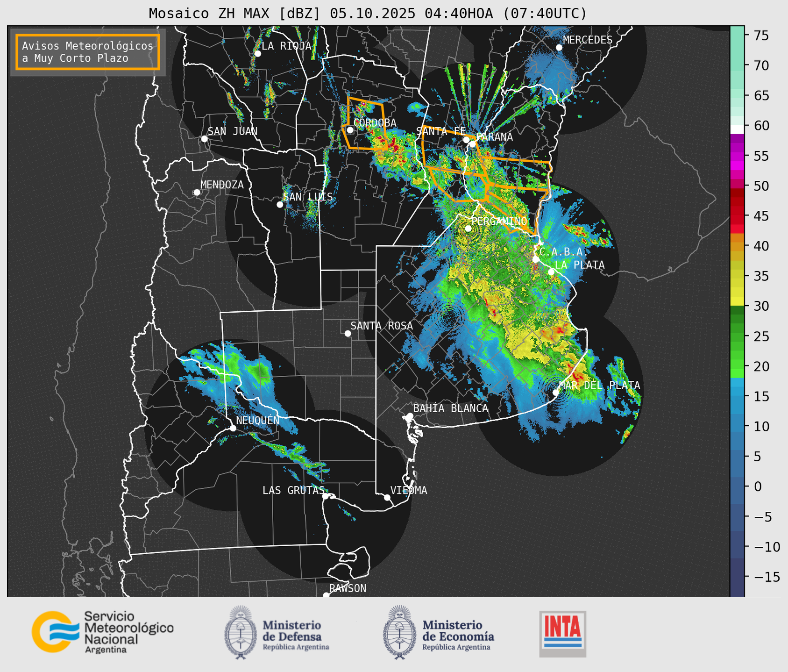
Task: Click the PARANA city label
Action: point(495,137)
